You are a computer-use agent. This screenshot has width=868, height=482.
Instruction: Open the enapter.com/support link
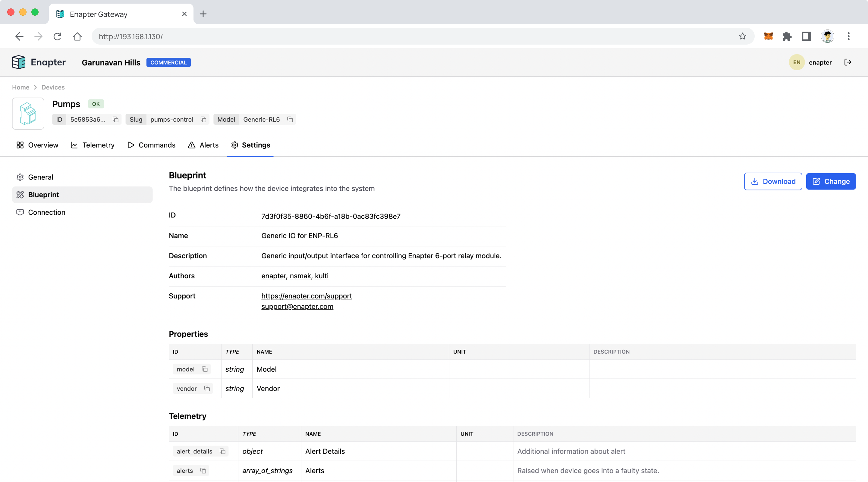tap(306, 296)
